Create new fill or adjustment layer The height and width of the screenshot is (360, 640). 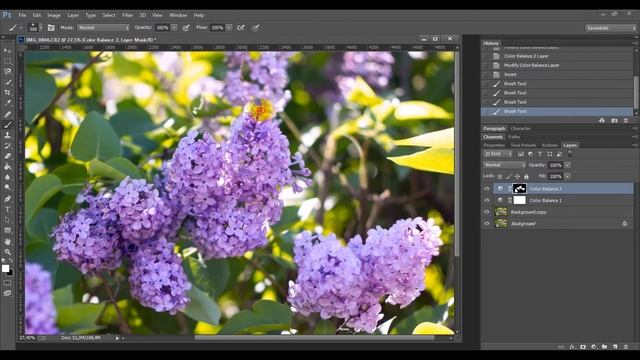(x=594, y=347)
